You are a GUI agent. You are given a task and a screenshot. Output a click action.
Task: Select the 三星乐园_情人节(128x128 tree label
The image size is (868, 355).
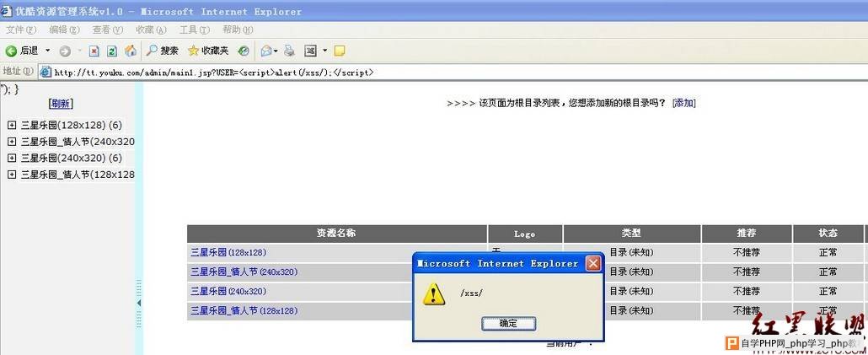pyautogui.click(x=78, y=175)
